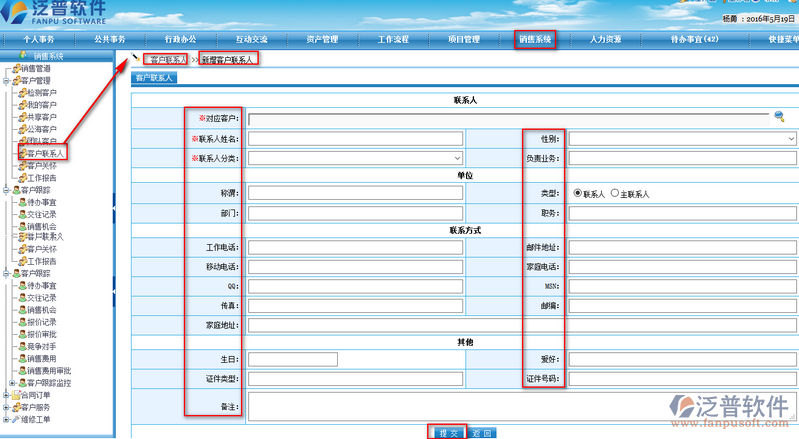The width and height of the screenshot is (799, 439).
Task: Click the 维修工单 wrench icon
Action: click(16, 420)
